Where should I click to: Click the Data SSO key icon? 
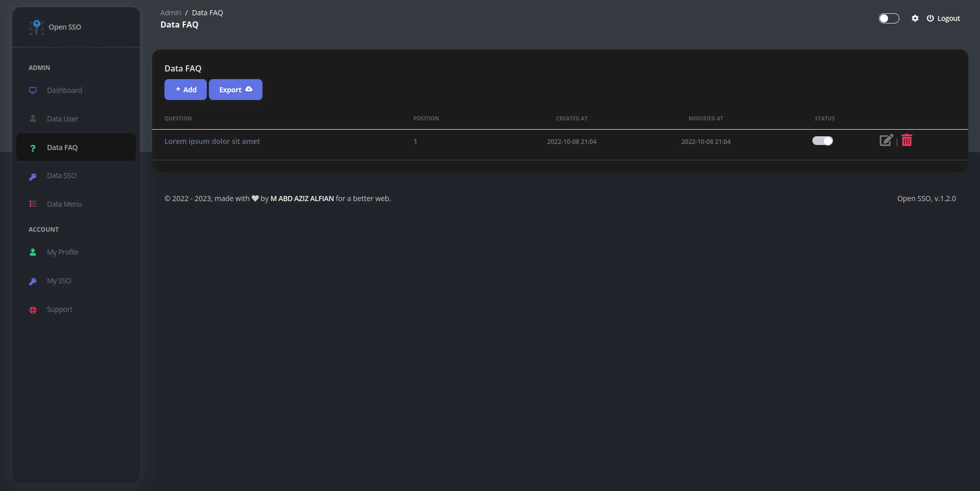[x=33, y=176]
